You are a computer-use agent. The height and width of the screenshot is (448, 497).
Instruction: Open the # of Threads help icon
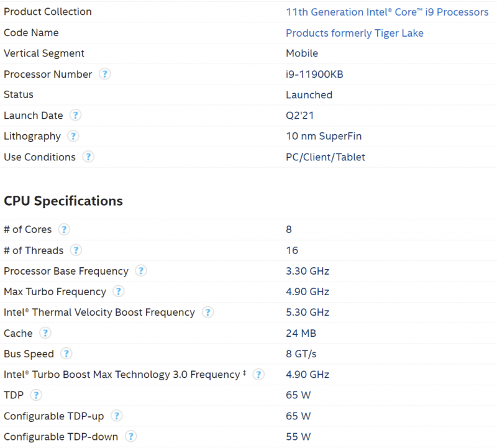[x=76, y=250]
